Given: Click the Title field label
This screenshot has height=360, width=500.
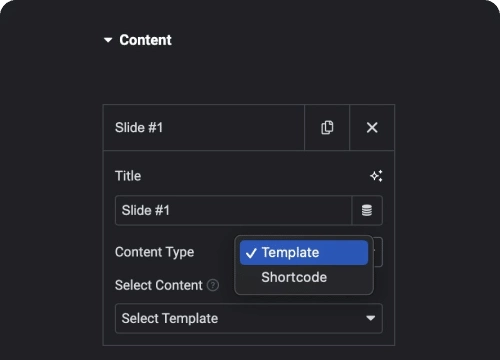Looking at the screenshot, I should [128, 176].
